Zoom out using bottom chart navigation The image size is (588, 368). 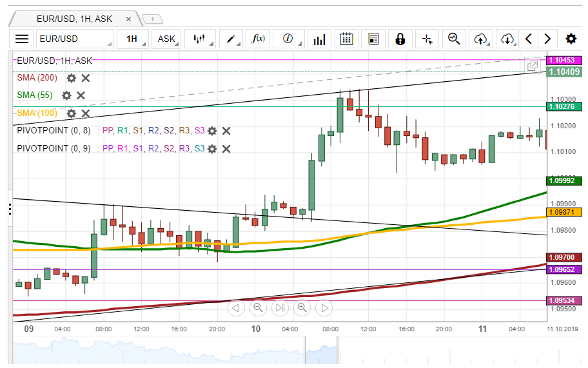tap(258, 308)
